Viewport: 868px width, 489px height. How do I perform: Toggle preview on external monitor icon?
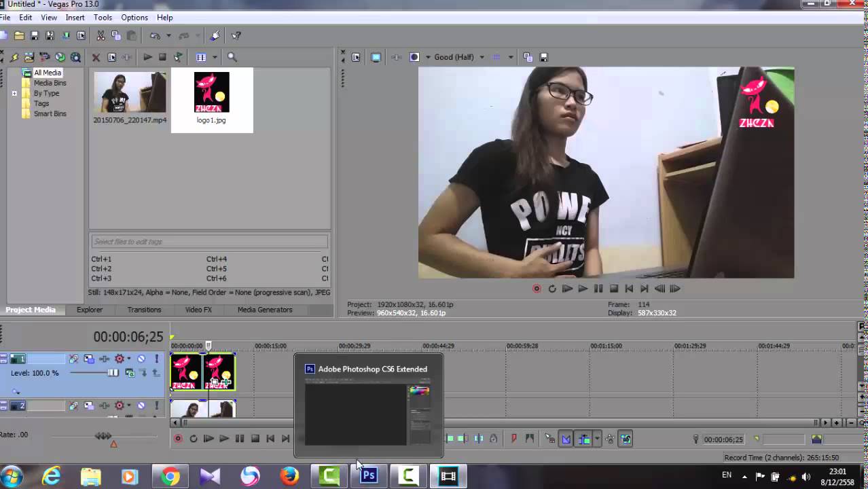(376, 58)
